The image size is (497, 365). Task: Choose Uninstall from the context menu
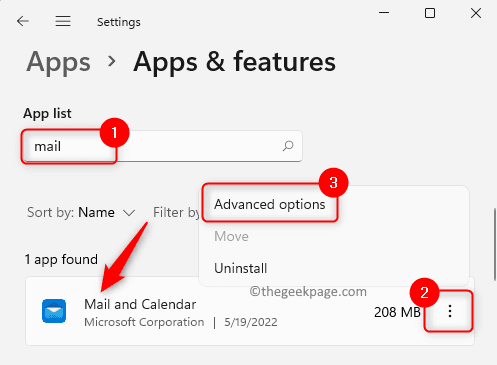(241, 268)
